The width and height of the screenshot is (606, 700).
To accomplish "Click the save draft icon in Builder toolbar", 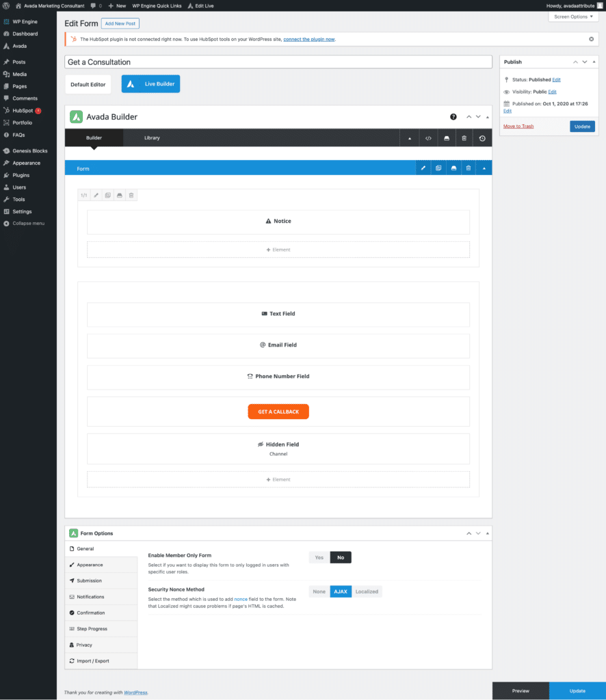I will click(x=447, y=138).
